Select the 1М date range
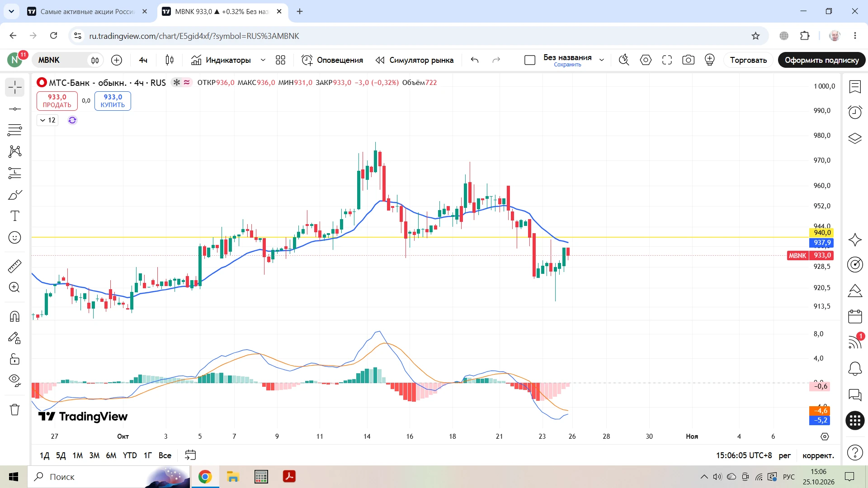Image resolution: width=868 pixels, height=488 pixels. click(x=78, y=455)
